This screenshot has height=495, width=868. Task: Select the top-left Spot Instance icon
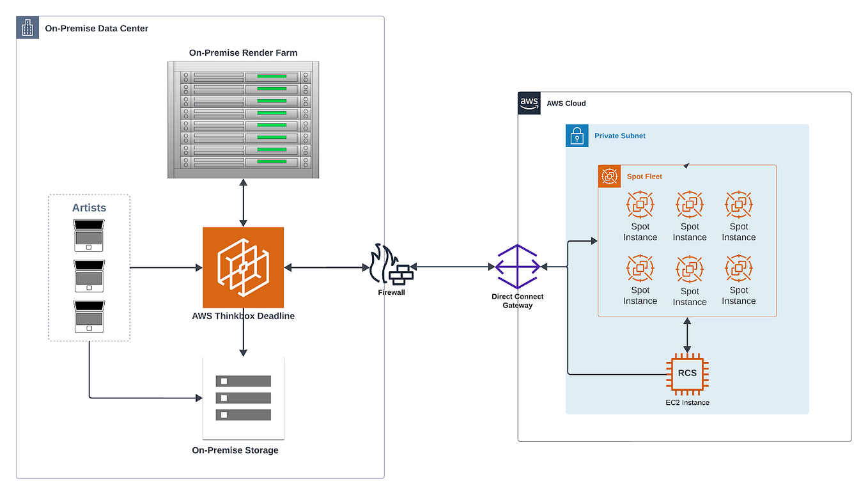[x=640, y=204]
